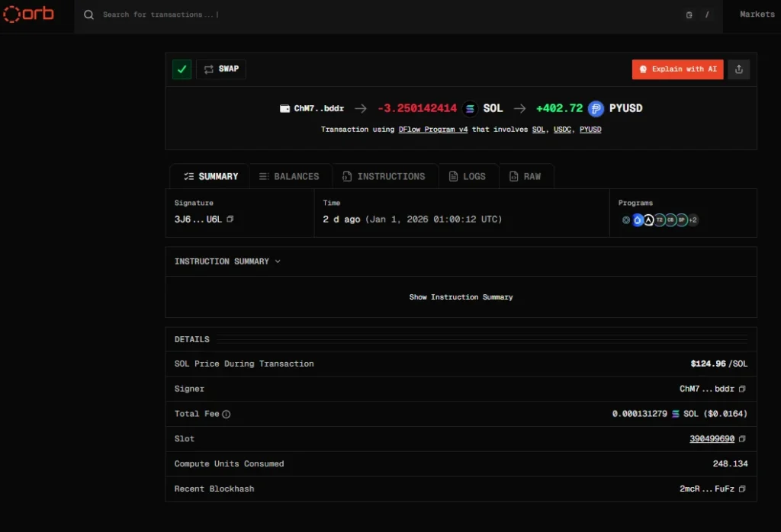Click the share icon beside Explain with AI
Viewport: 781px width, 532px height.
click(x=738, y=69)
